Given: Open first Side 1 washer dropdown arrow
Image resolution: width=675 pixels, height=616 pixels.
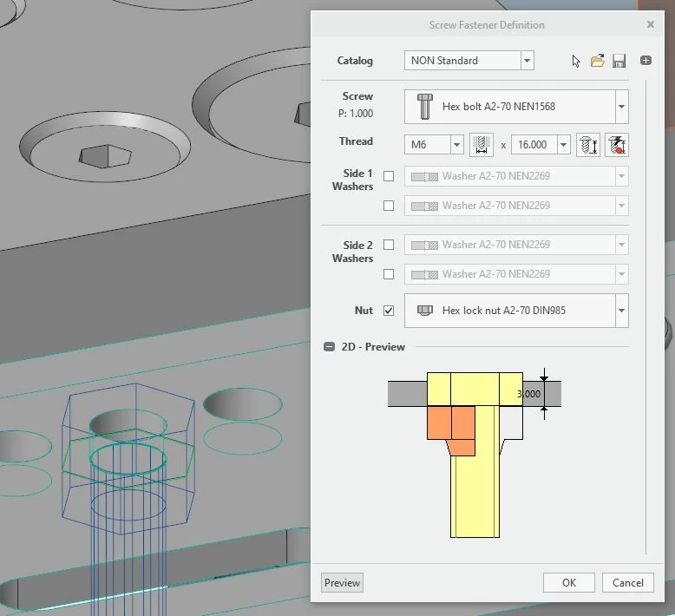Looking at the screenshot, I should coord(621,176).
